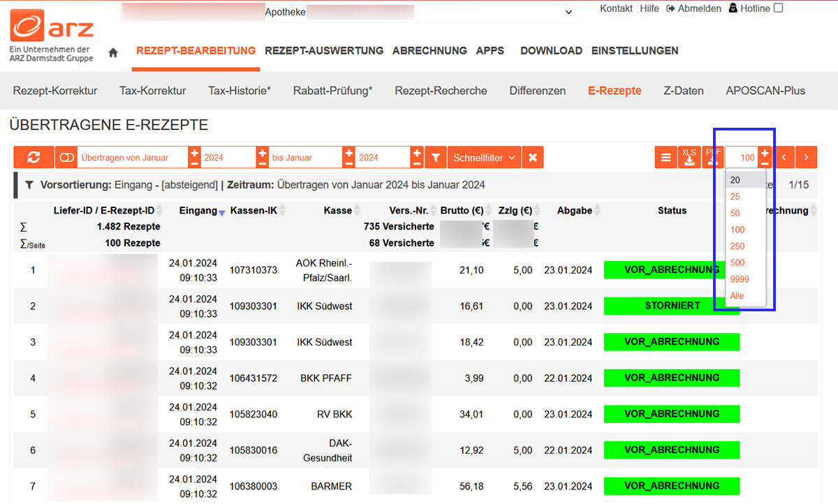Click the Übertragen von Januar input field

[131, 158]
